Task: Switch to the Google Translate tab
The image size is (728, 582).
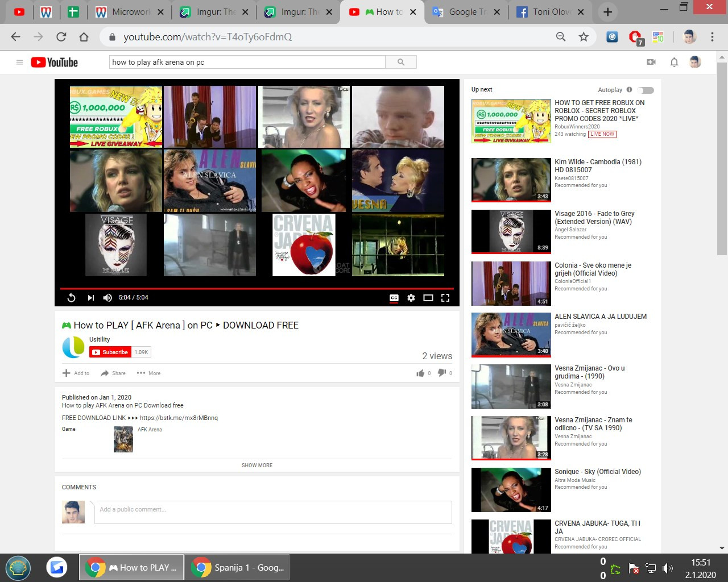Action: 466,12
